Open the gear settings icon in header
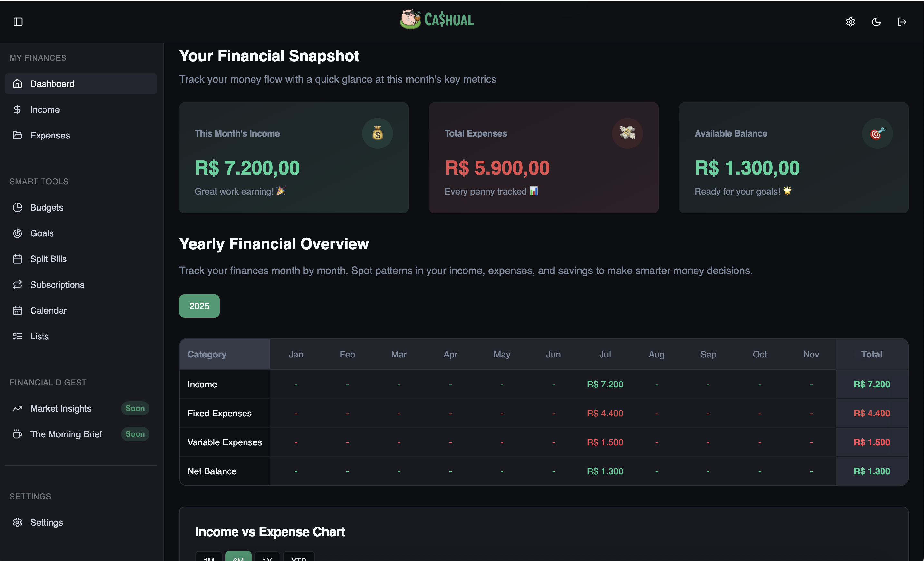Viewport: 924px width, 561px height. pyautogui.click(x=850, y=22)
